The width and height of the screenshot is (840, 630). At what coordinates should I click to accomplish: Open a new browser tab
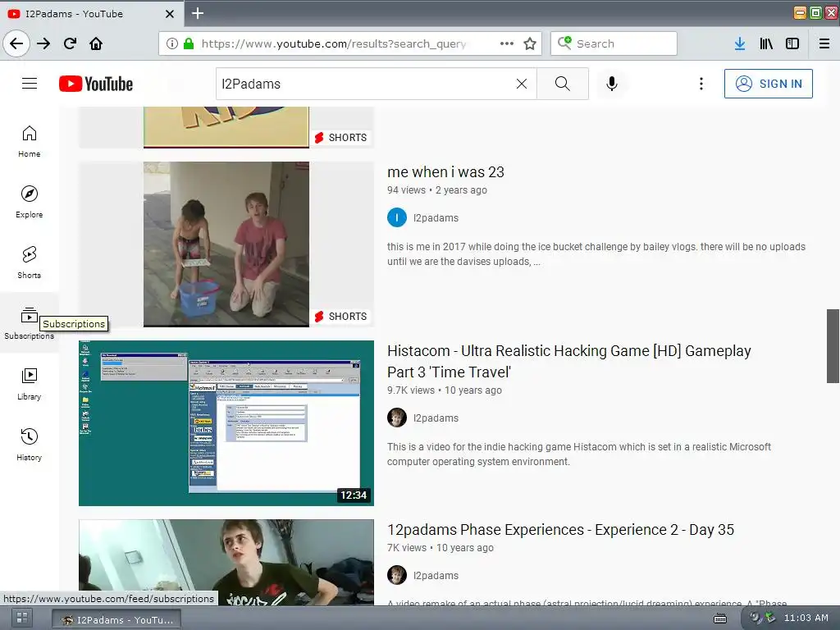pyautogui.click(x=198, y=13)
